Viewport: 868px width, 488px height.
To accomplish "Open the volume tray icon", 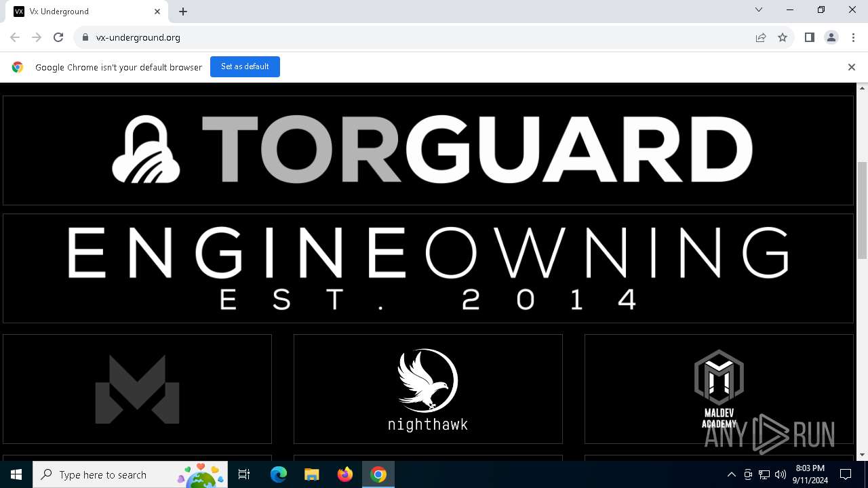I will pyautogui.click(x=781, y=474).
